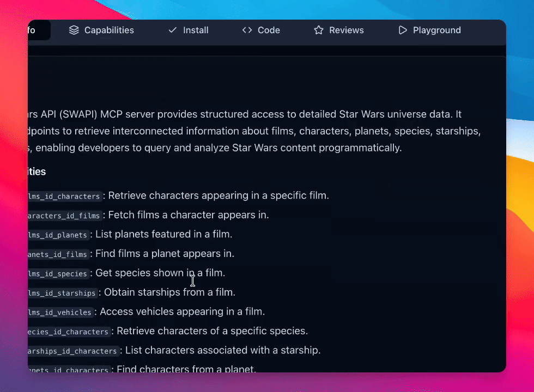Click the Capabilities layers icon
Image resolution: width=534 pixels, height=392 pixels.
[x=74, y=30]
